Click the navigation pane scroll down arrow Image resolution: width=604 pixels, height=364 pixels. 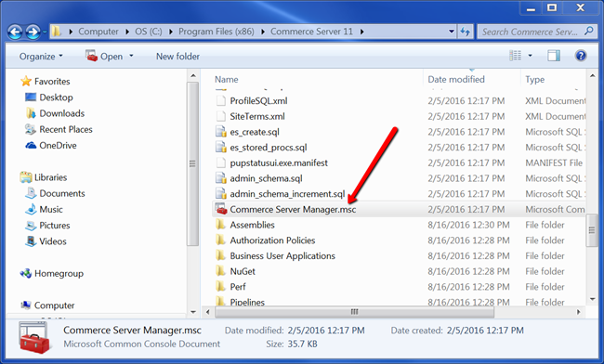[x=193, y=312]
